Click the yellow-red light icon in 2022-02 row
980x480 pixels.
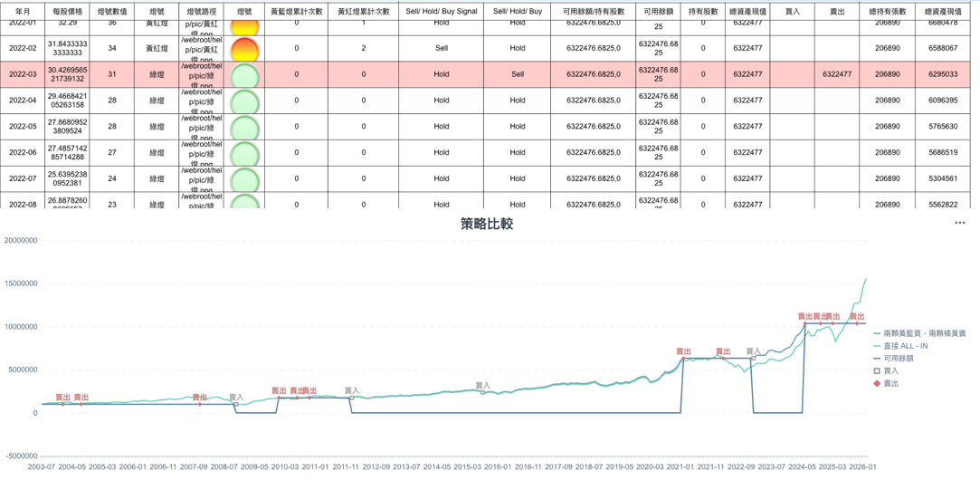coord(244,50)
